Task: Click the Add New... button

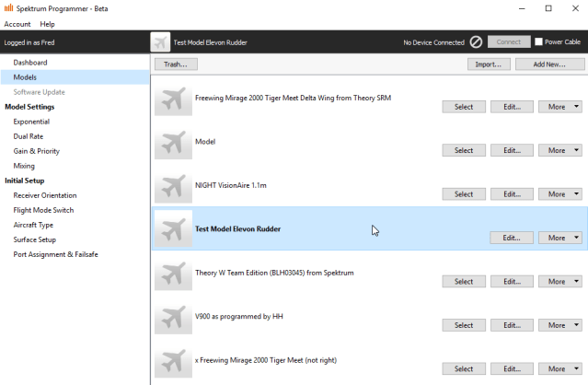Action: pyautogui.click(x=548, y=64)
